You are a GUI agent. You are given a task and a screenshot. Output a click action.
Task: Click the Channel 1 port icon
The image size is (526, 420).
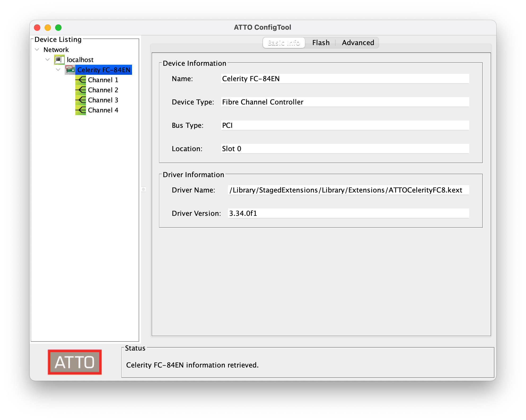click(x=81, y=80)
